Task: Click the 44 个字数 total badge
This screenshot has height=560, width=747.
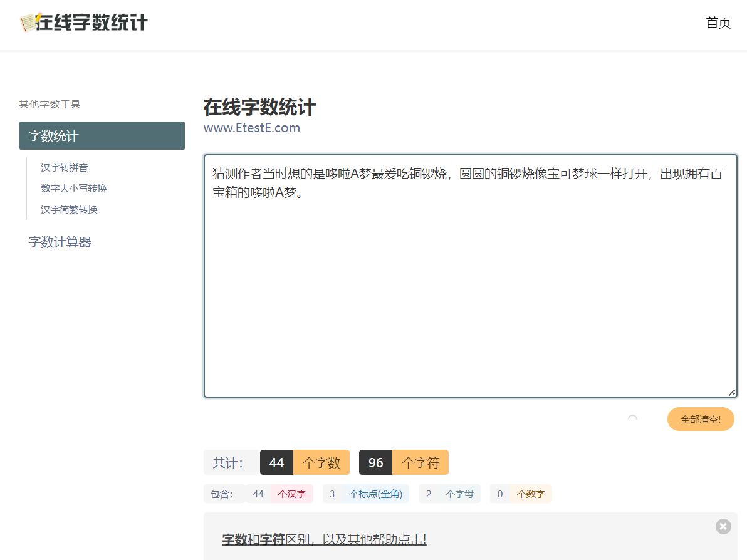Action: click(x=305, y=462)
